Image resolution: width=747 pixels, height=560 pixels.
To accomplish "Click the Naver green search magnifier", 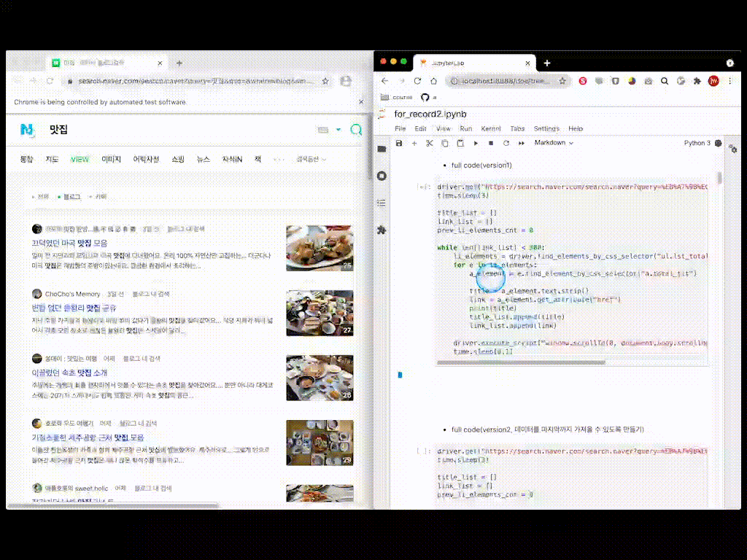I will 356,130.
